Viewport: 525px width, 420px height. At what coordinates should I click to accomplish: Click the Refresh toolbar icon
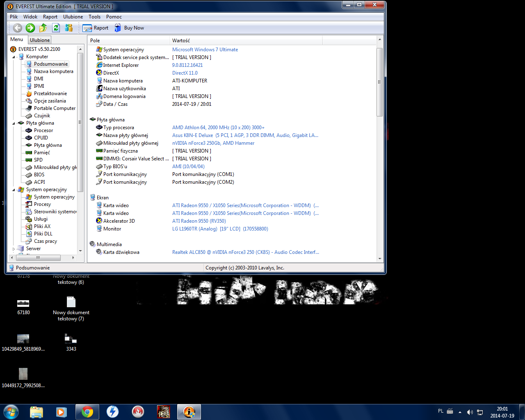[x=56, y=28]
